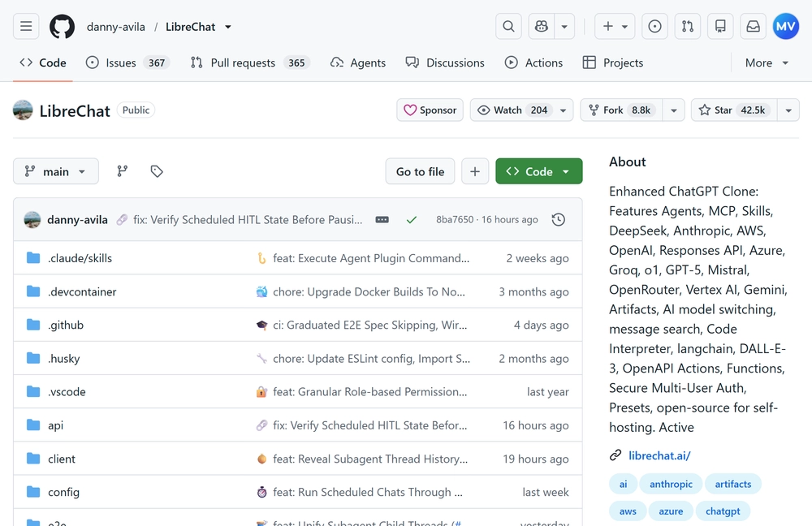Image resolution: width=812 pixels, height=526 pixels.
Task: Select the artifacts topic tag
Action: point(732,484)
